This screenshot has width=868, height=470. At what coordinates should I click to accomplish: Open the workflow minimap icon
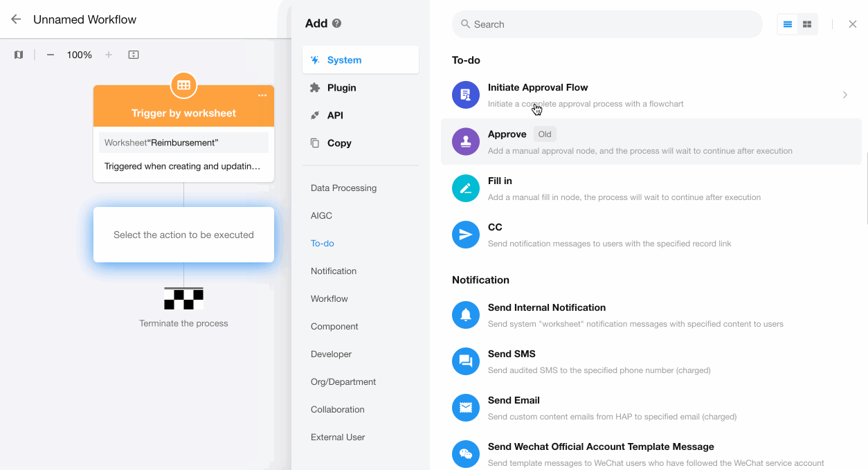19,55
